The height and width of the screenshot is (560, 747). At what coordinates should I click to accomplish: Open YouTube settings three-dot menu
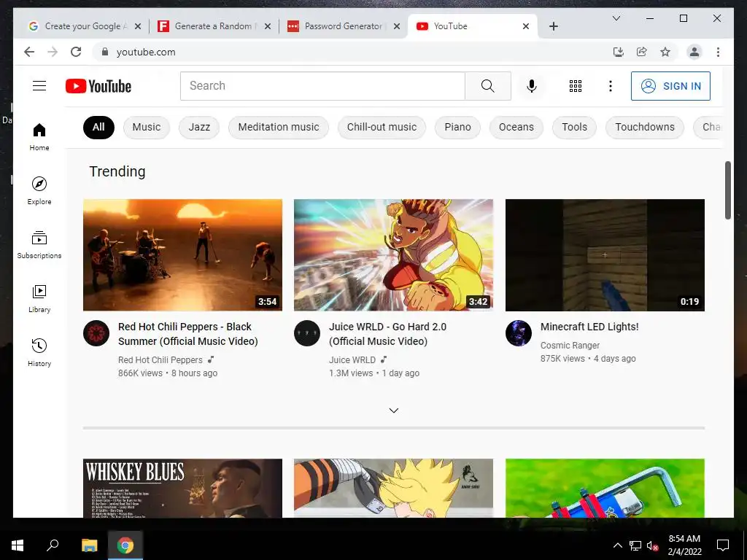611,86
